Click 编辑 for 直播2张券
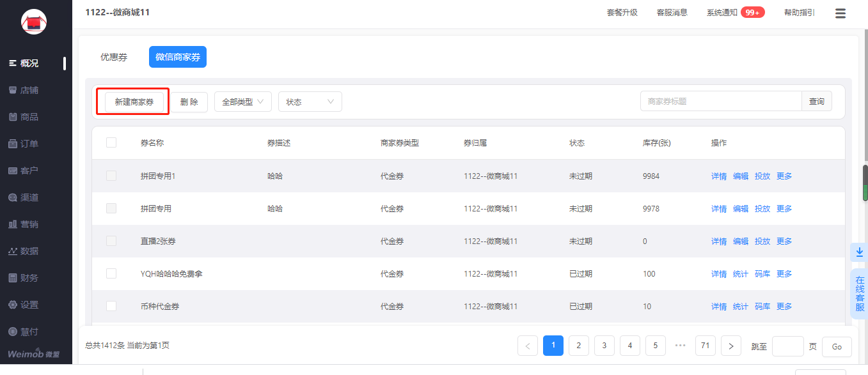The height and width of the screenshot is (375, 868). [x=741, y=241]
